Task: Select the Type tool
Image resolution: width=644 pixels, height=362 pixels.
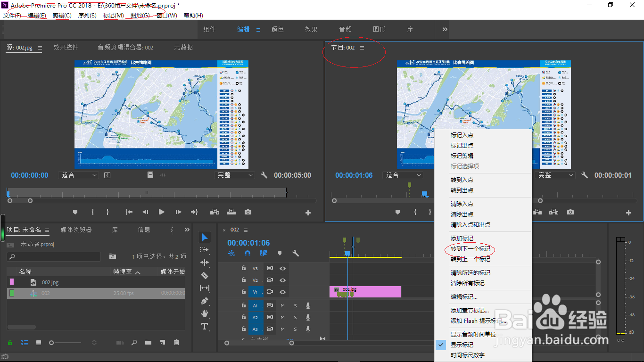Action: click(205, 326)
